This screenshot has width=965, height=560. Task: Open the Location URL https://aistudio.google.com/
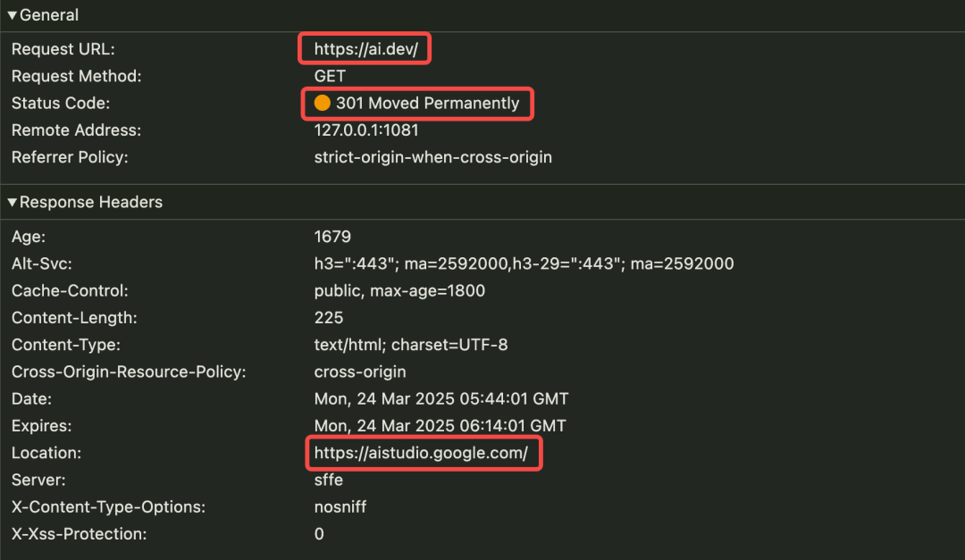point(423,453)
